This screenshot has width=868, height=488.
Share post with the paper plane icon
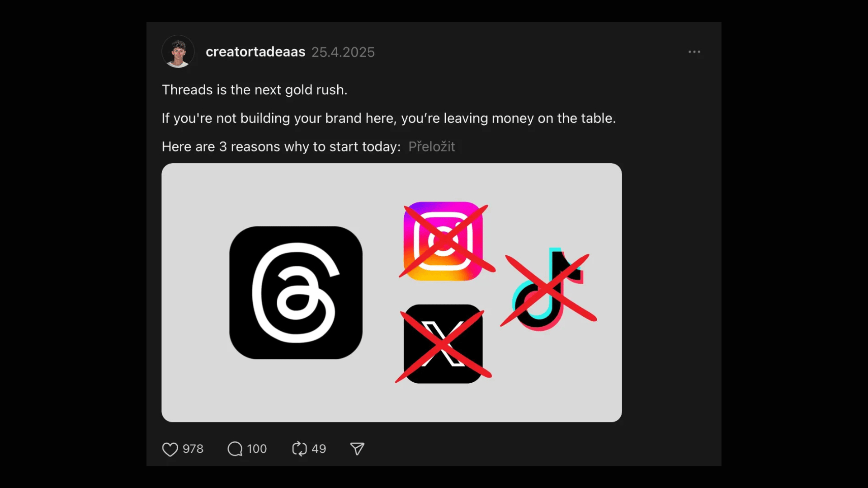click(357, 449)
